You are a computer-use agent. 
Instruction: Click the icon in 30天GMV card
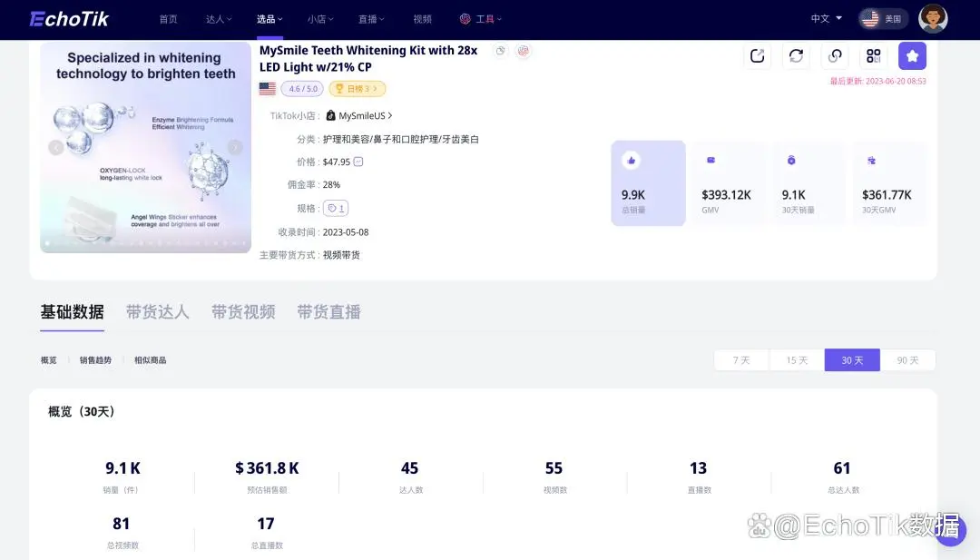(871, 160)
